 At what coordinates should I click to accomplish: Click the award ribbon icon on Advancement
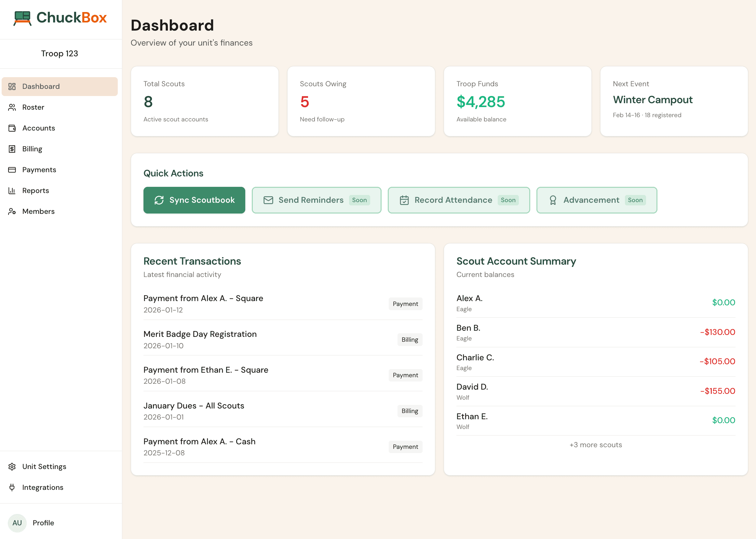tap(553, 200)
